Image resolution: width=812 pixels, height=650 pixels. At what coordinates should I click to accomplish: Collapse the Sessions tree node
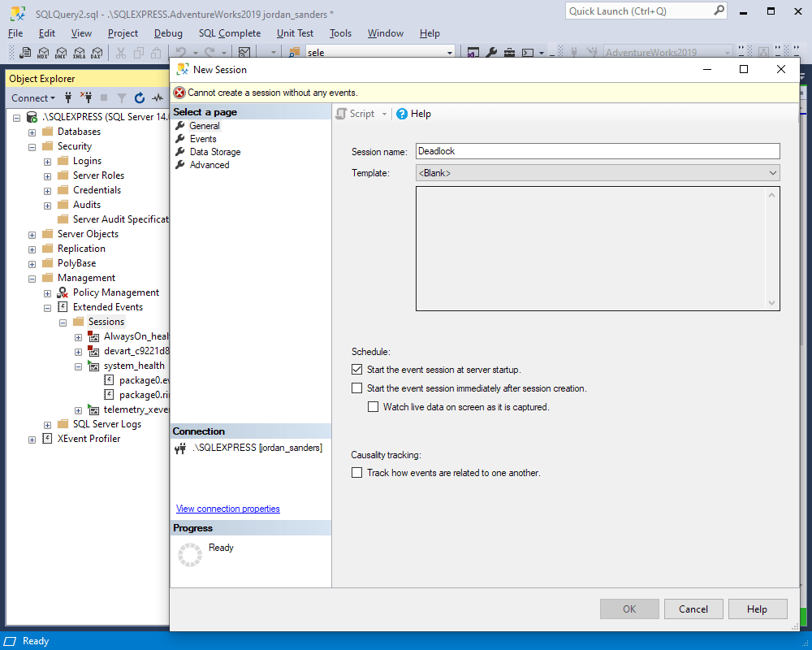[63, 321]
